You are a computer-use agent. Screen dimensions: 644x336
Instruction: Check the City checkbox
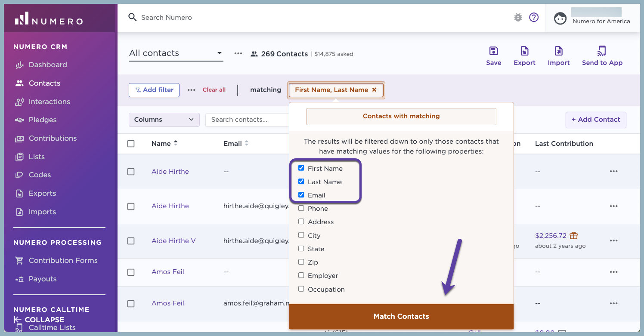(x=301, y=235)
